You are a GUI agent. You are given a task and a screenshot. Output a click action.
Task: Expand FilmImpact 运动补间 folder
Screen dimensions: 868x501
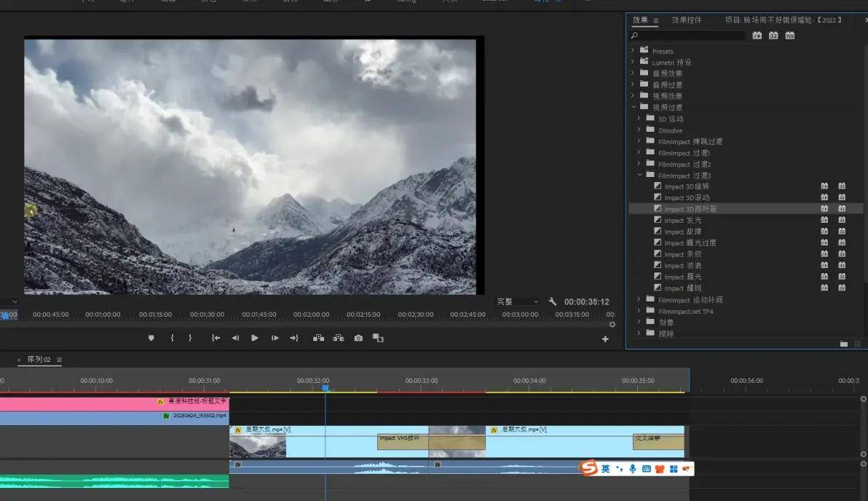pos(639,299)
